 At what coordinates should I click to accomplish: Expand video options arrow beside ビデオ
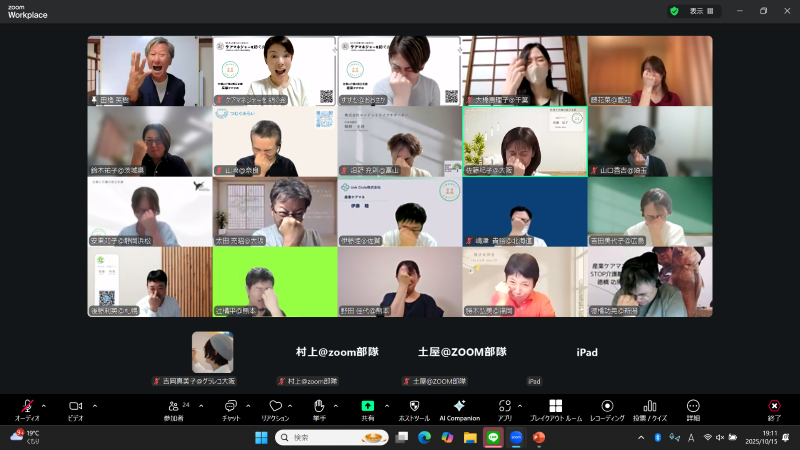95,405
